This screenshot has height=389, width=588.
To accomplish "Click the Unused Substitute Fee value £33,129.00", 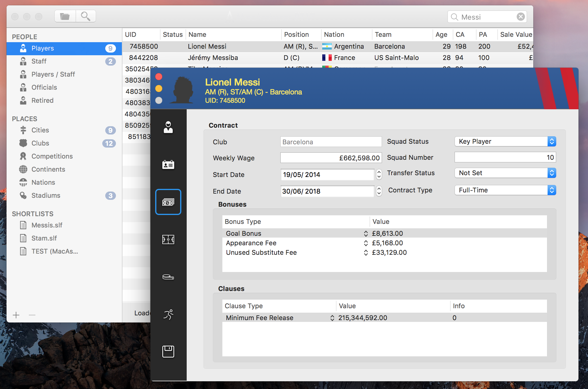I will pos(389,253).
